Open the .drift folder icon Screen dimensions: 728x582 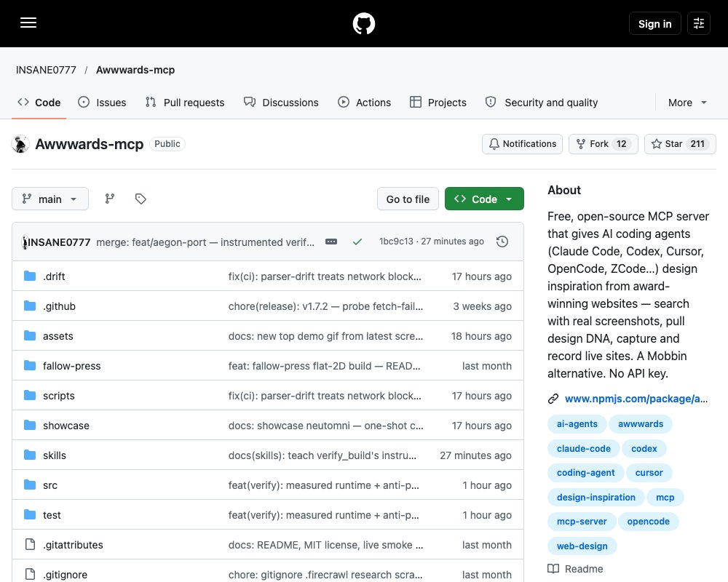[30, 276]
